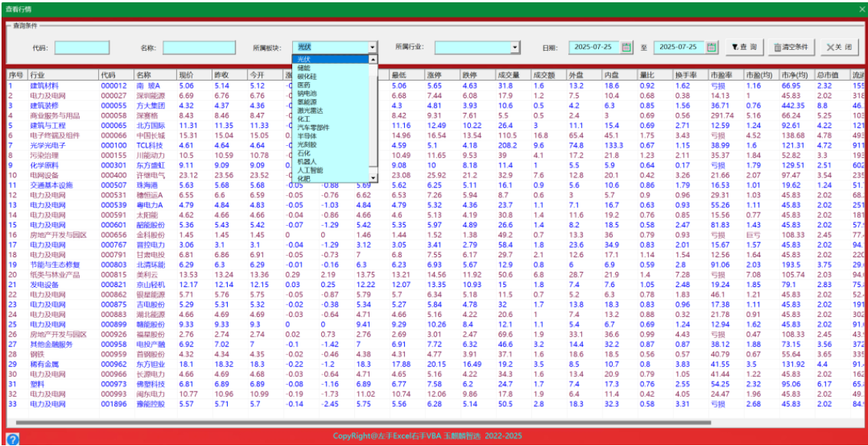Click the 今开 column header
Image resolution: width=868 pixels, height=446 pixels.
(x=265, y=74)
